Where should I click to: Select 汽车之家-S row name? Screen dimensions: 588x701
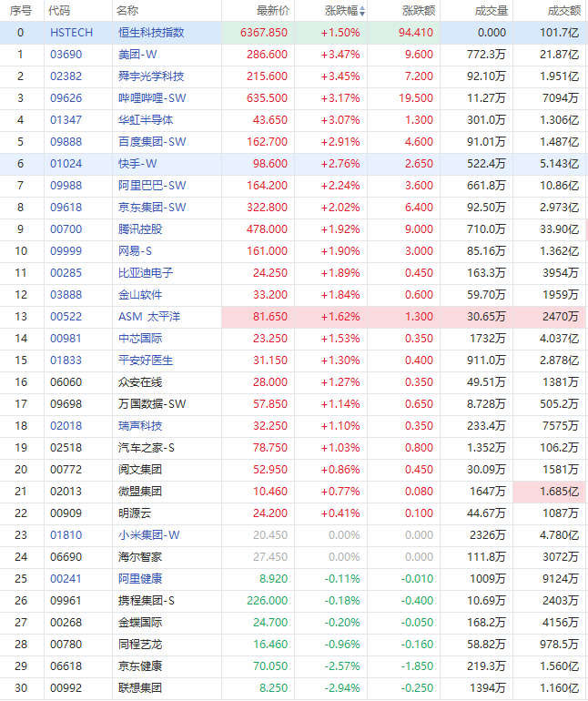pyautogui.click(x=147, y=448)
